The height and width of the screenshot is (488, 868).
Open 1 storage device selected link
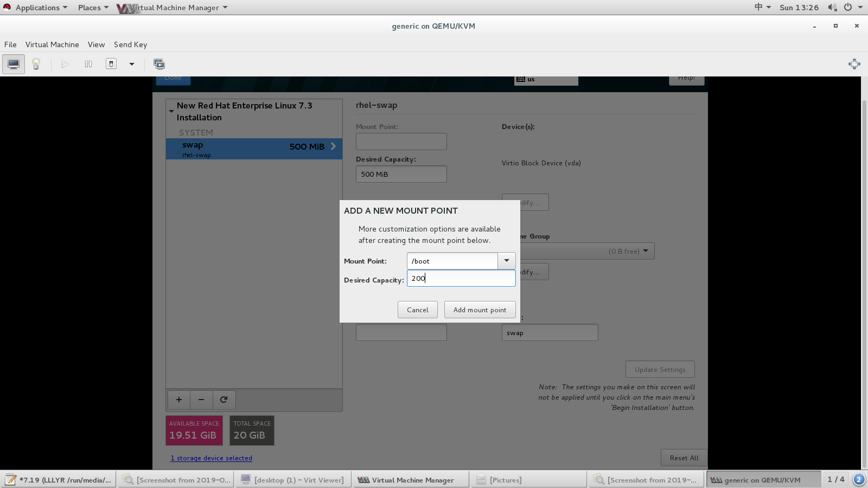212,458
